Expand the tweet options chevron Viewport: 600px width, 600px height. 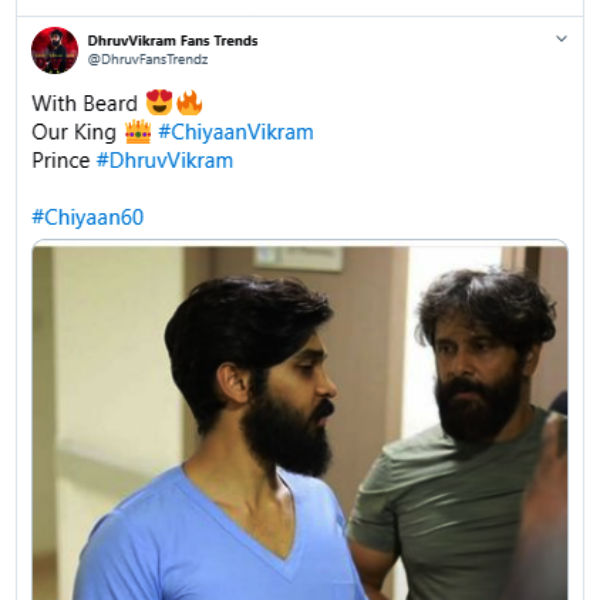pyautogui.click(x=561, y=39)
